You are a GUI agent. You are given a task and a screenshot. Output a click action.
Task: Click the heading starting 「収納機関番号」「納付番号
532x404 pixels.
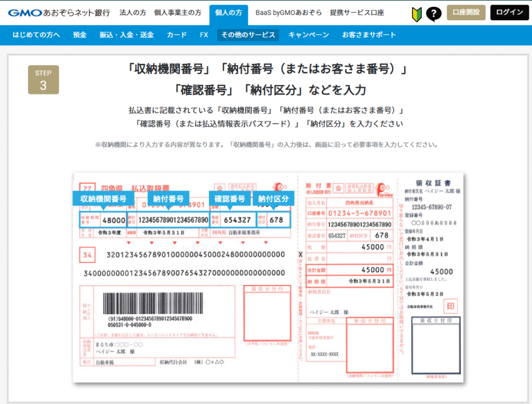(267, 69)
